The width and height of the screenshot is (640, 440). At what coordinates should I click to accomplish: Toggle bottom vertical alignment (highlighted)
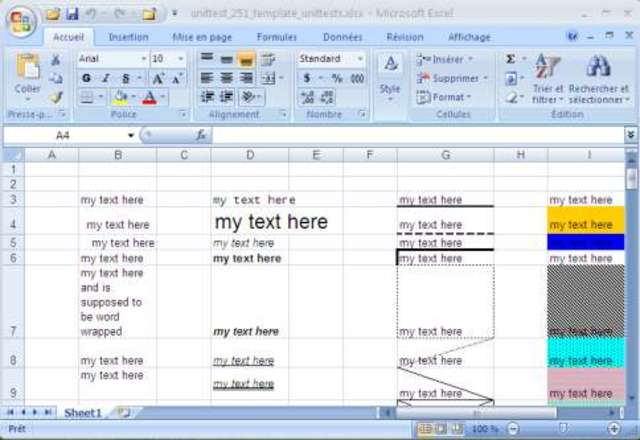(x=246, y=59)
